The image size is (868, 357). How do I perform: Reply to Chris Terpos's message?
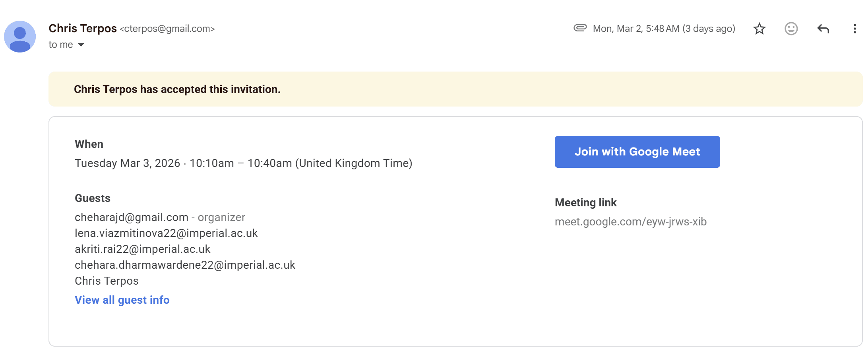(823, 29)
